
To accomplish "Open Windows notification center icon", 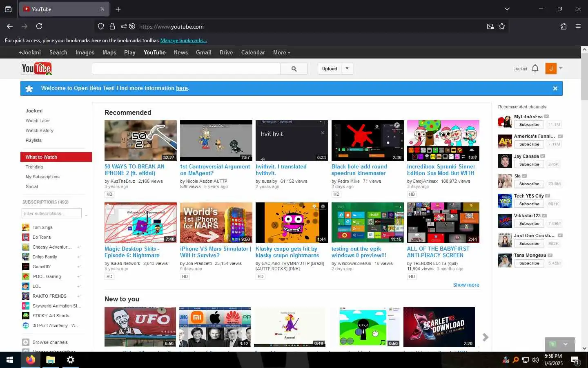I will point(575,360).
